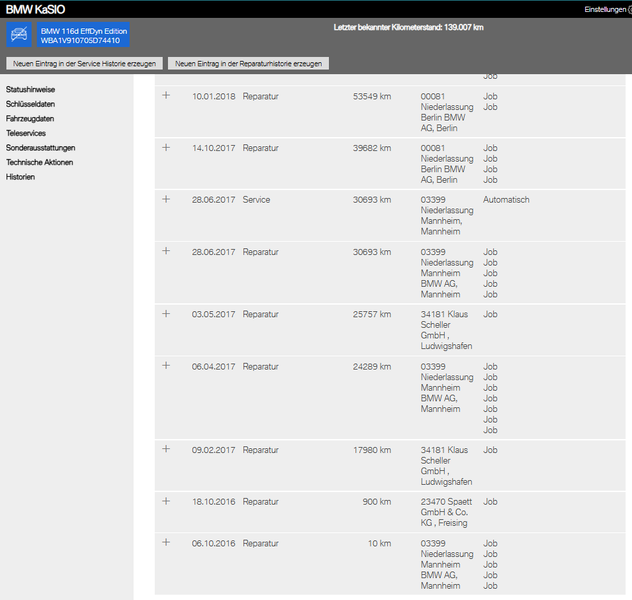Click the date 03.05.2017
This screenshot has width=632, height=600.
click(214, 314)
